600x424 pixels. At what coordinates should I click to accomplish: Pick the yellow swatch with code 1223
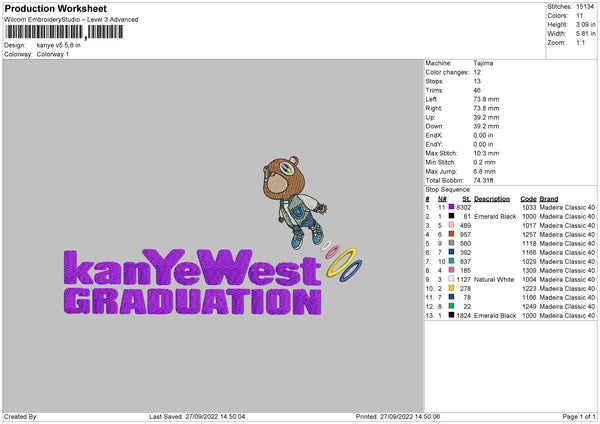pos(451,288)
